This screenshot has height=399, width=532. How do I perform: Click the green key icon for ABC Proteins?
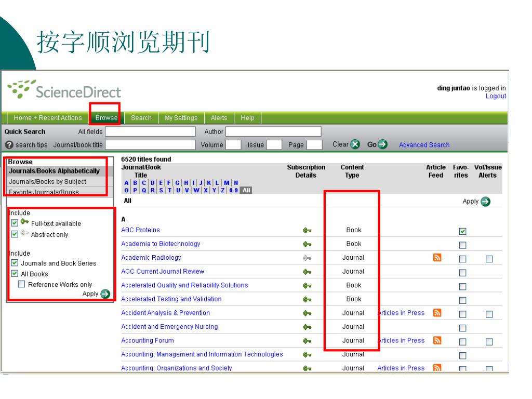[307, 230]
